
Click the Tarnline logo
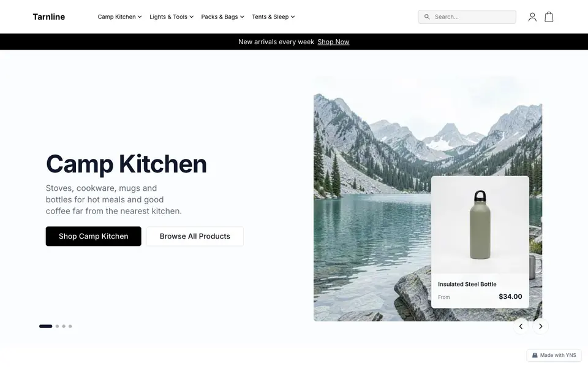point(49,17)
